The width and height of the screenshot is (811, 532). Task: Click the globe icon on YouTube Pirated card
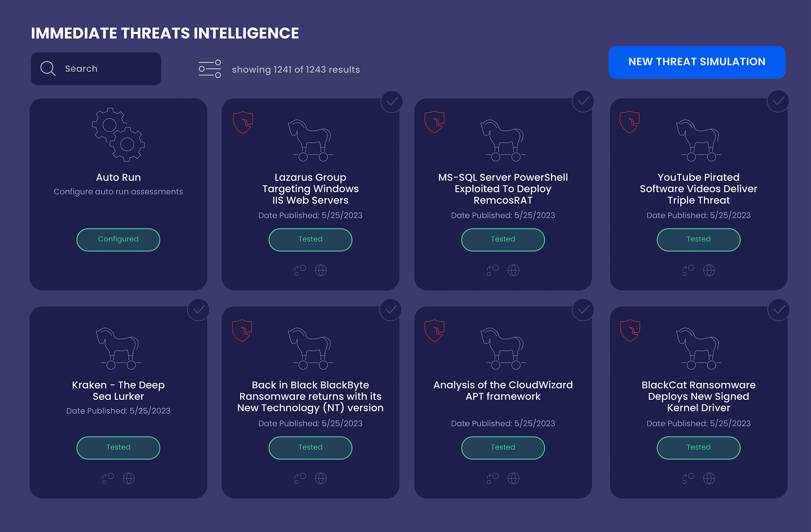pyautogui.click(x=709, y=270)
